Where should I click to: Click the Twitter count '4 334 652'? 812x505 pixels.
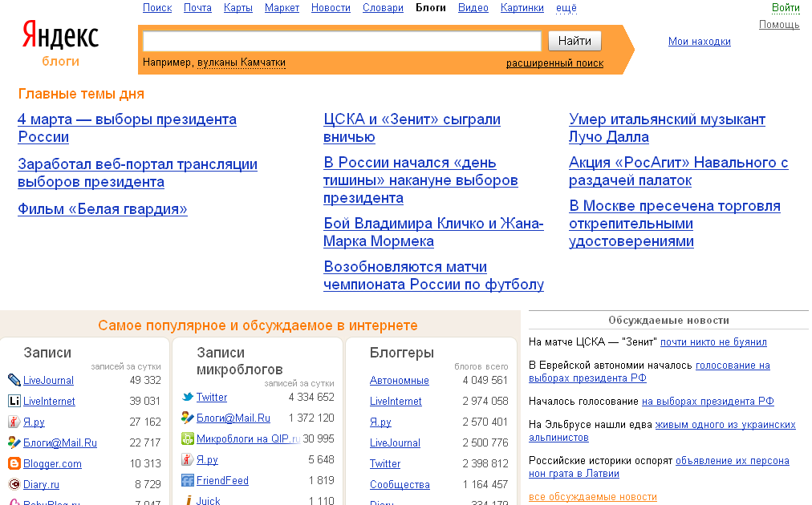click(311, 397)
